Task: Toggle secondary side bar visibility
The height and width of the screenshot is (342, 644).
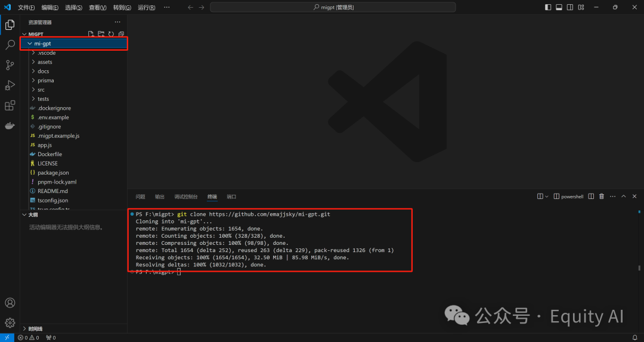Action: pos(570,7)
